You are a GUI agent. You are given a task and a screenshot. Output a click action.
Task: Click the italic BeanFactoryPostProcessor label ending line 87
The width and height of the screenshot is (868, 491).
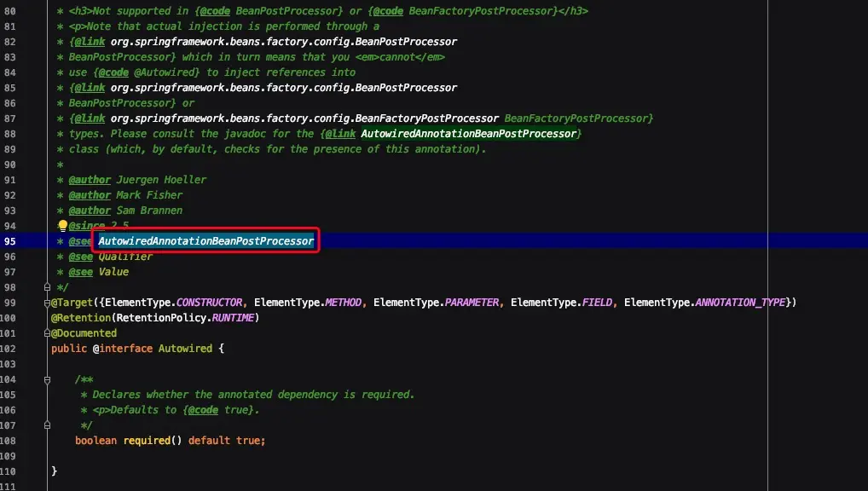click(x=578, y=118)
